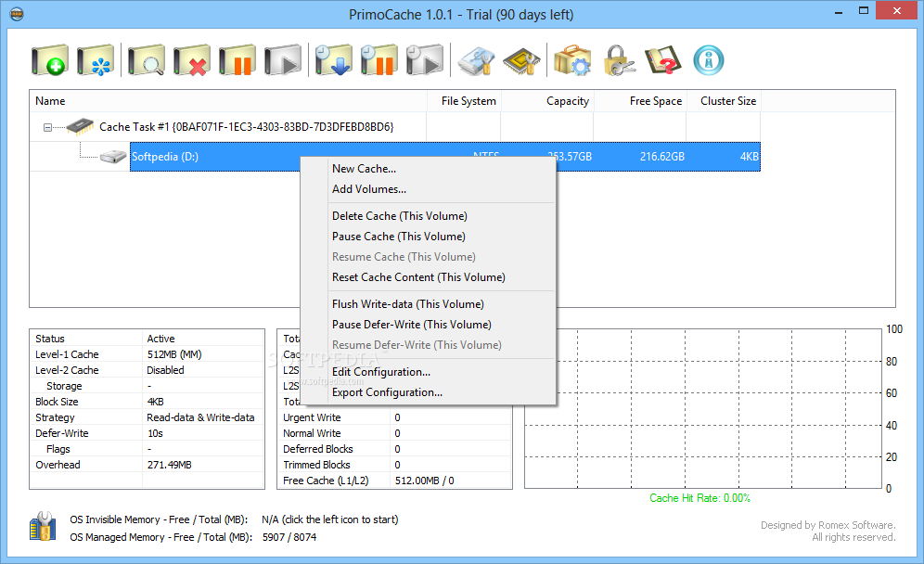Click the Resume Defer-Write toolbar icon

tap(424, 59)
